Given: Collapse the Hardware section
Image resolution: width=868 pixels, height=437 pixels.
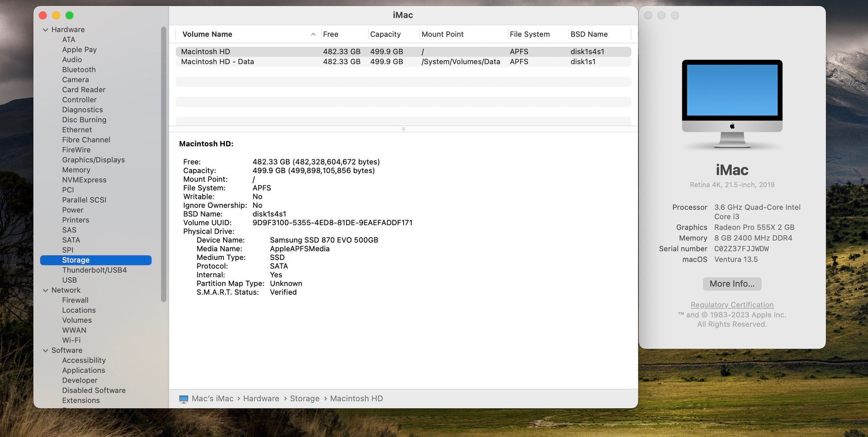Looking at the screenshot, I should [x=45, y=30].
